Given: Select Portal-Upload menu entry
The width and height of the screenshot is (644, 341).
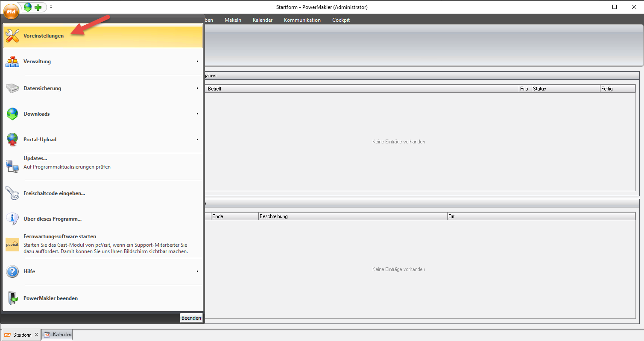Looking at the screenshot, I should pyautogui.click(x=102, y=140).
